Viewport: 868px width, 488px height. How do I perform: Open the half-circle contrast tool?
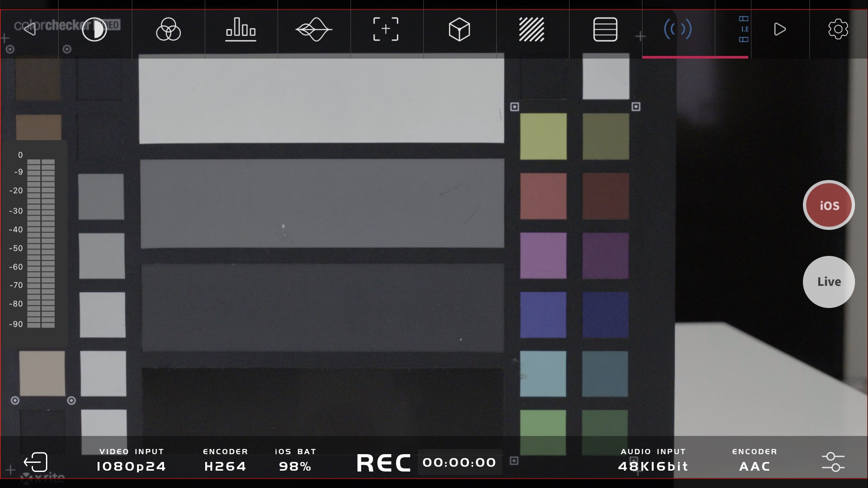coord(95,29)
